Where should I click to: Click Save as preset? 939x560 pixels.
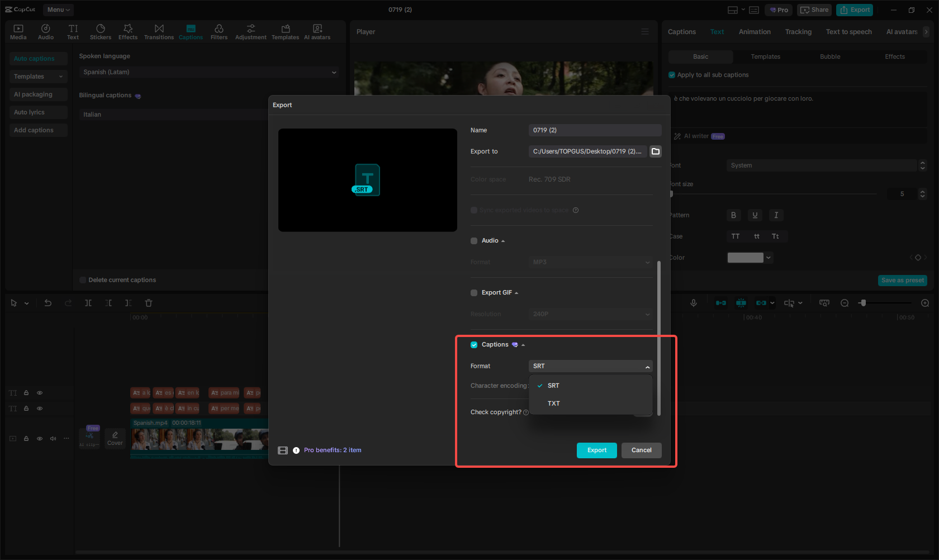click(x=902, y=280)
